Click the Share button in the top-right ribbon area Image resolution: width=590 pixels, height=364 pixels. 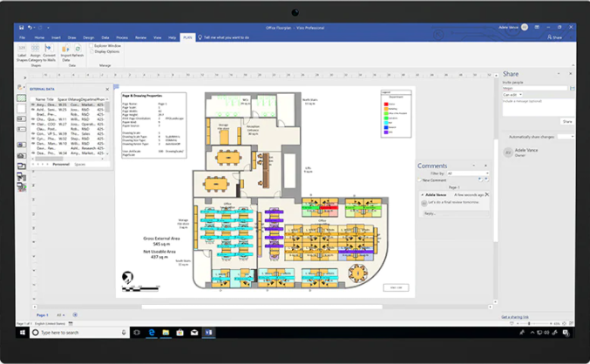pyautogui.click(x=554, y=37)
